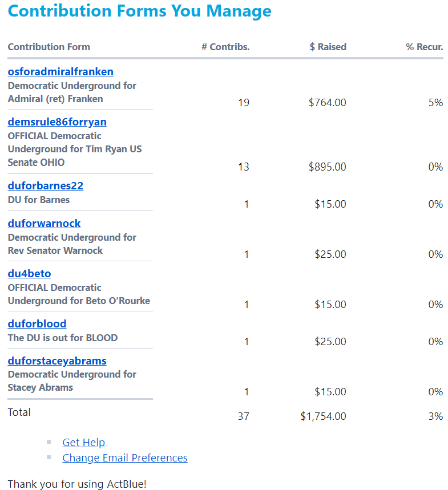Click Change Email Preferences link
Screen dimensions: 448x490
point(125,458)
